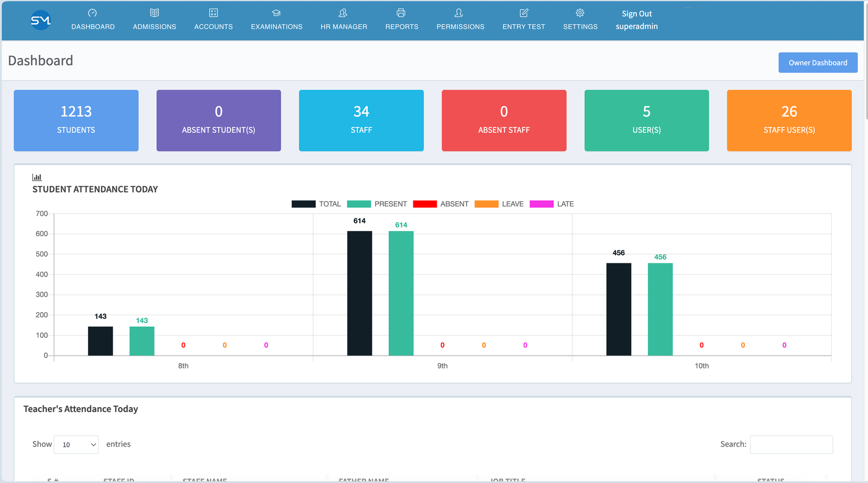
Task: Click the Settings gear icon
Action: 580,13
